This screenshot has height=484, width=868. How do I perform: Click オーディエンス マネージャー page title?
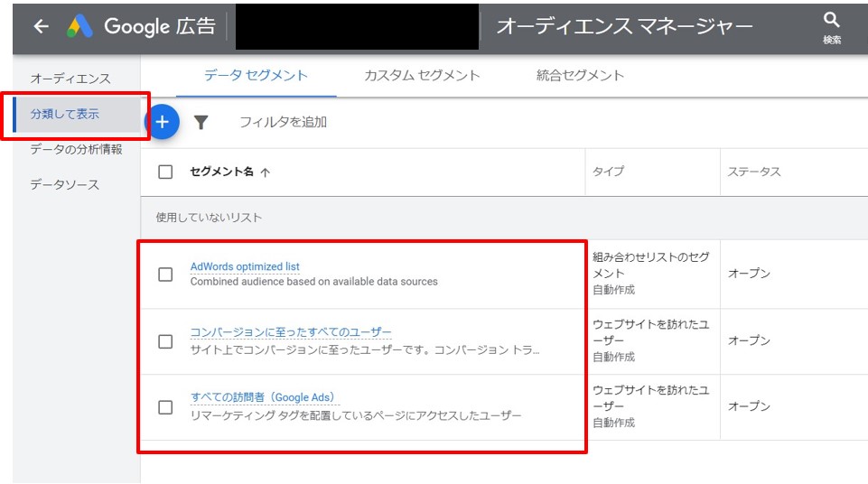(x=624, y=26)
